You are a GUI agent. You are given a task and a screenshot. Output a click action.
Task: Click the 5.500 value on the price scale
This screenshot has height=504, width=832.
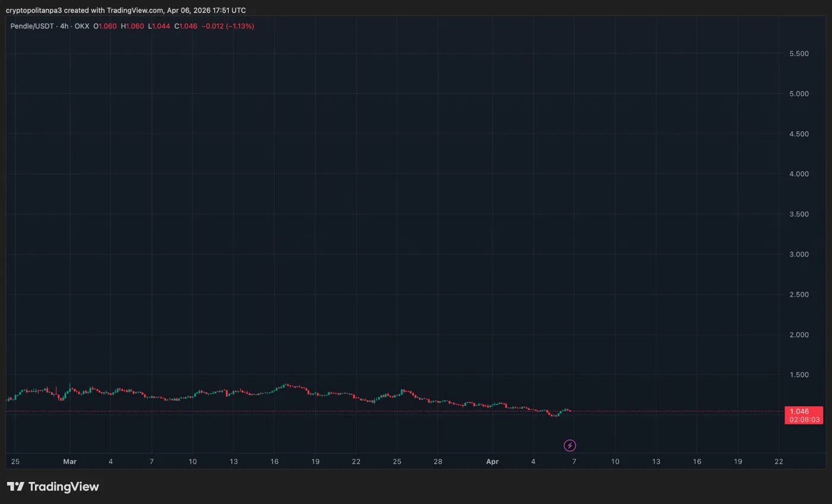click(x=799, y=53)
